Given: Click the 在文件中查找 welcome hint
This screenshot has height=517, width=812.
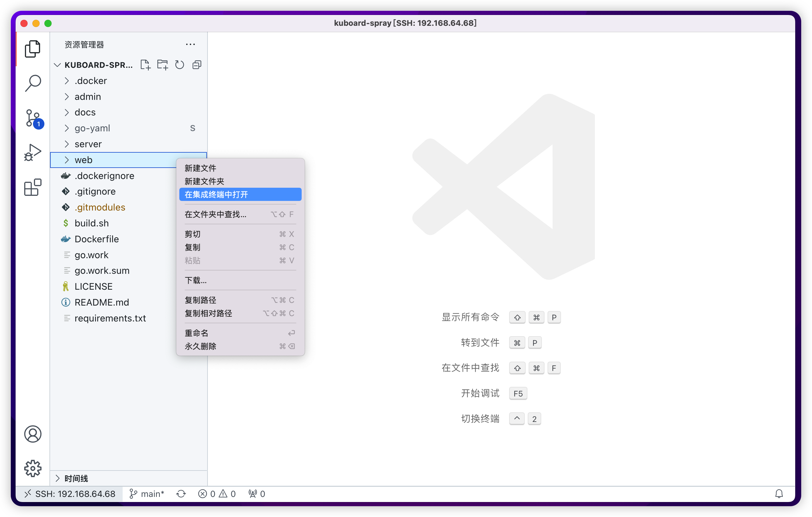Looking at the screenshot, I should (470, 368).
